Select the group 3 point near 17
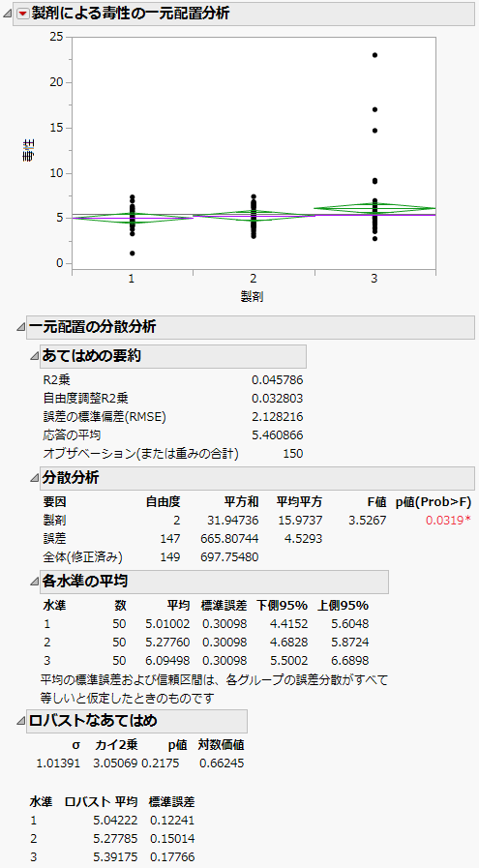The image size is (479, 868). pos(374,109)
